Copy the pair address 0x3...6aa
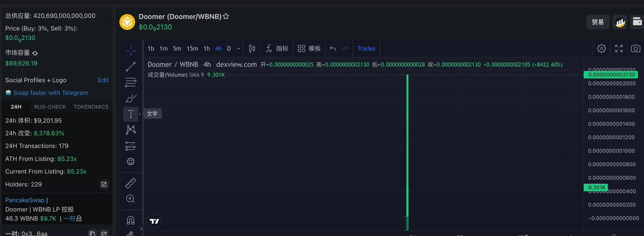Screen dimensions: 644x236 tap(92, 233)
